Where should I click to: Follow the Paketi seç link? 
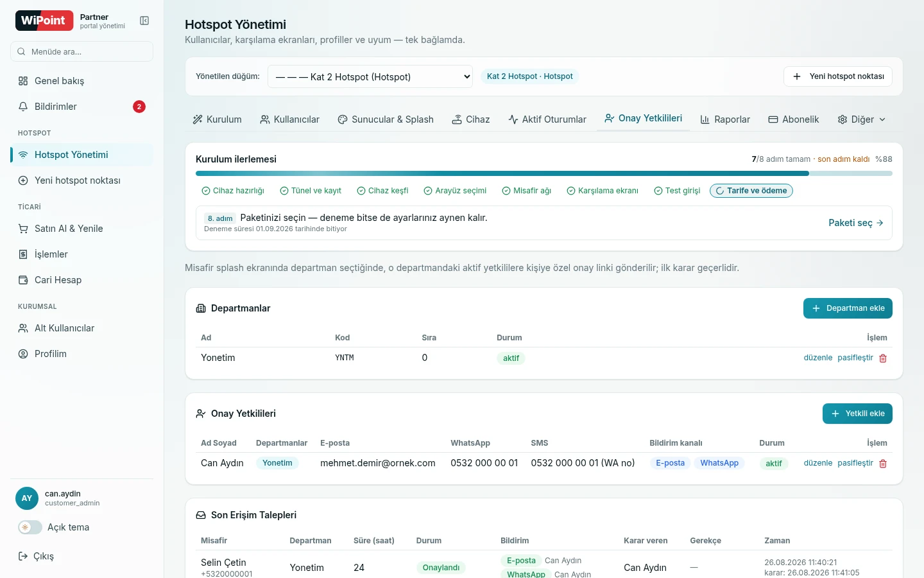[856, 223]
